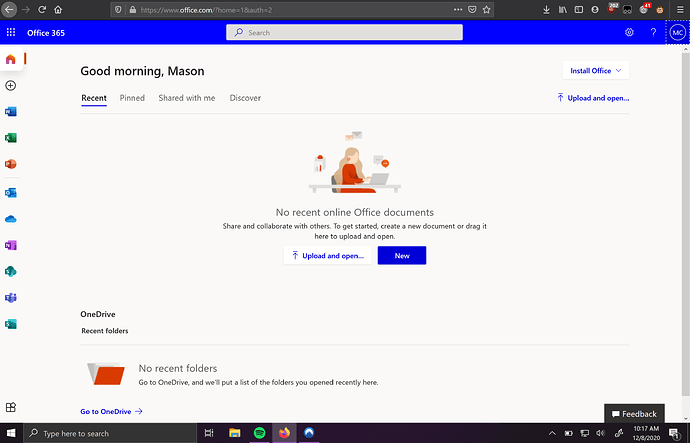Open the Windows Start menu
Image resolution: width=690 pixels, height=443 pixels.
coord(11,433)
